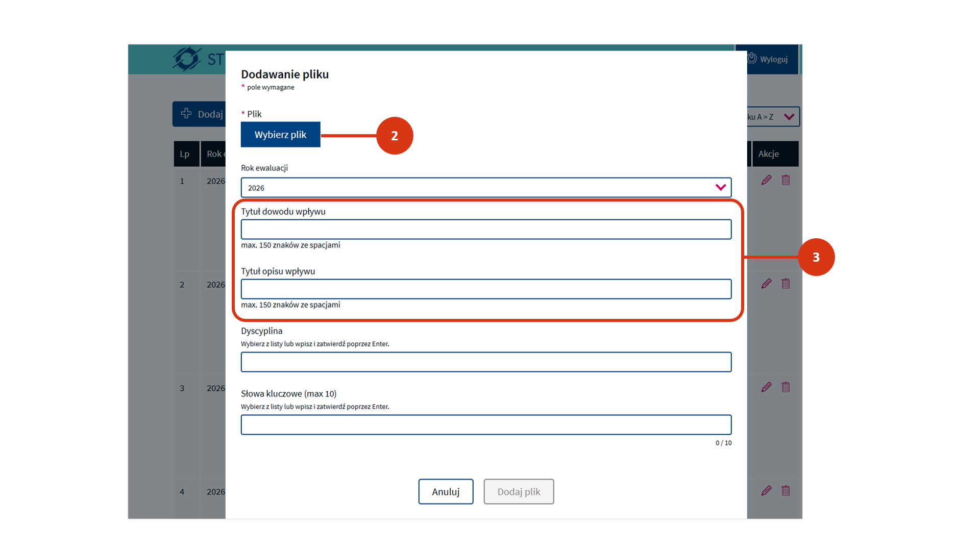Click the Słowa kluczowe input field
This screenshot has height=551, width=980.
click(x=485, y=424)
